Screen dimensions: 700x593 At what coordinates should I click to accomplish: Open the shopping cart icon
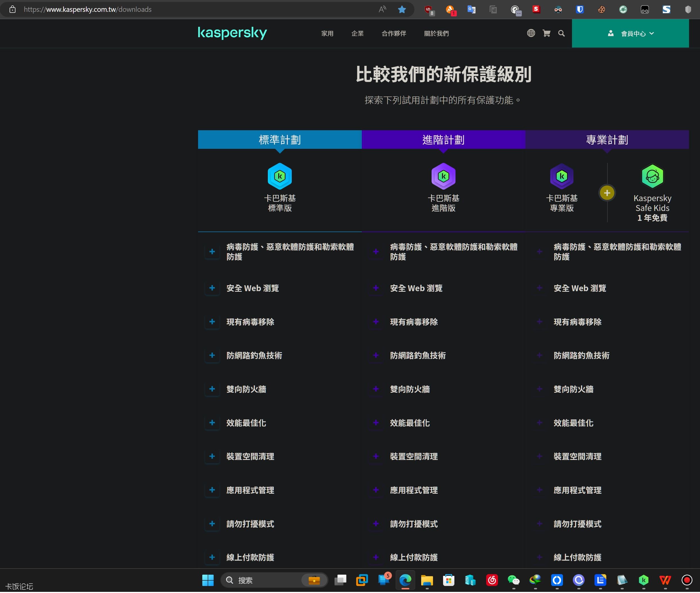coord(546,33)
